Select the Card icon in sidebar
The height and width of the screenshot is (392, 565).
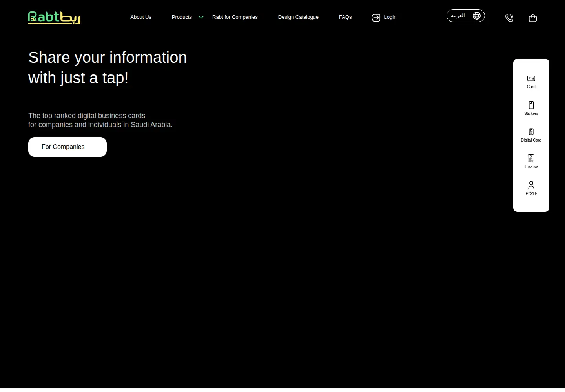coord(531,78)
